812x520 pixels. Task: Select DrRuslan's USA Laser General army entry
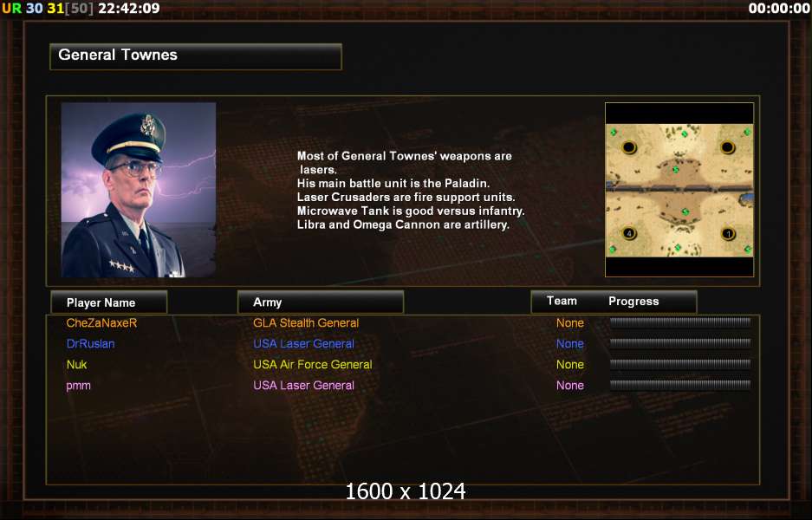pos(303,344)
